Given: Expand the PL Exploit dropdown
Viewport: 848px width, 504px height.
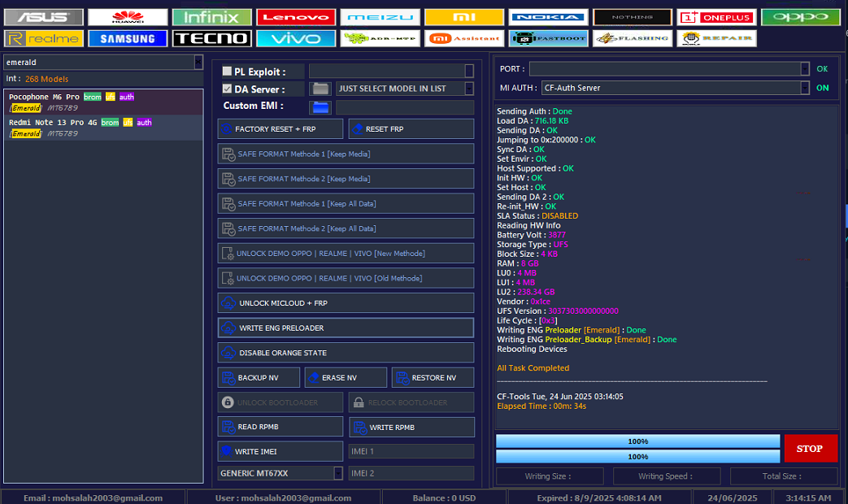Looking at the screenshot, I should (x=469, y=71).
